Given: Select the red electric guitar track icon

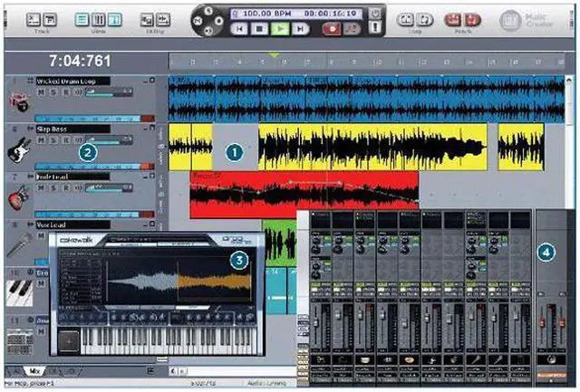Looking at the screenshot, I should pyautogui.click(x=18, y=196).
